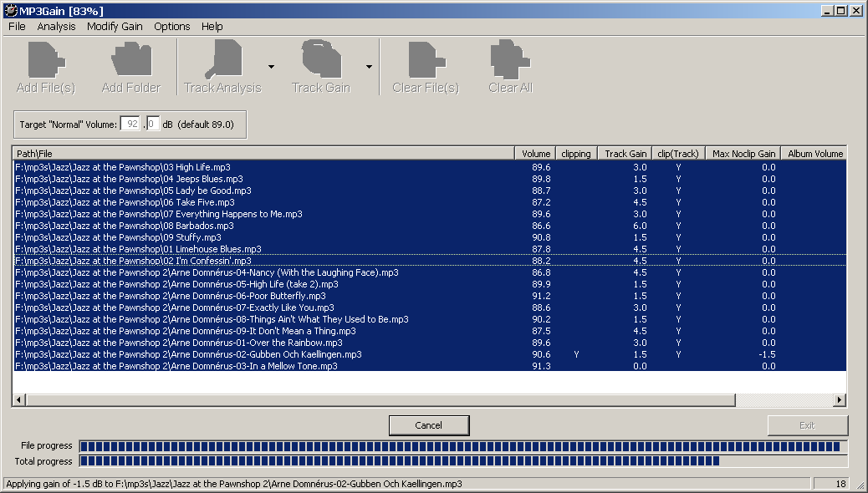The height and width of the screenshot is (493, 868).
Task: Select the row 06 Take Five.mp3
Action: (x=430, y=202)
